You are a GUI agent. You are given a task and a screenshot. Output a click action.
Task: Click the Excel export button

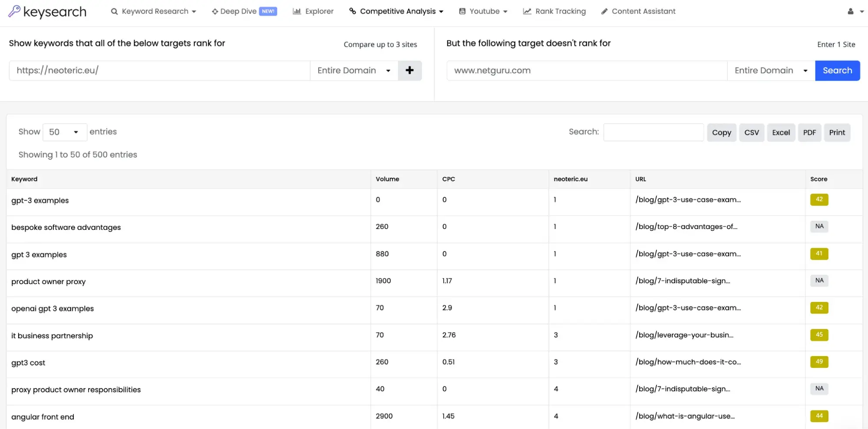(781, 132)
